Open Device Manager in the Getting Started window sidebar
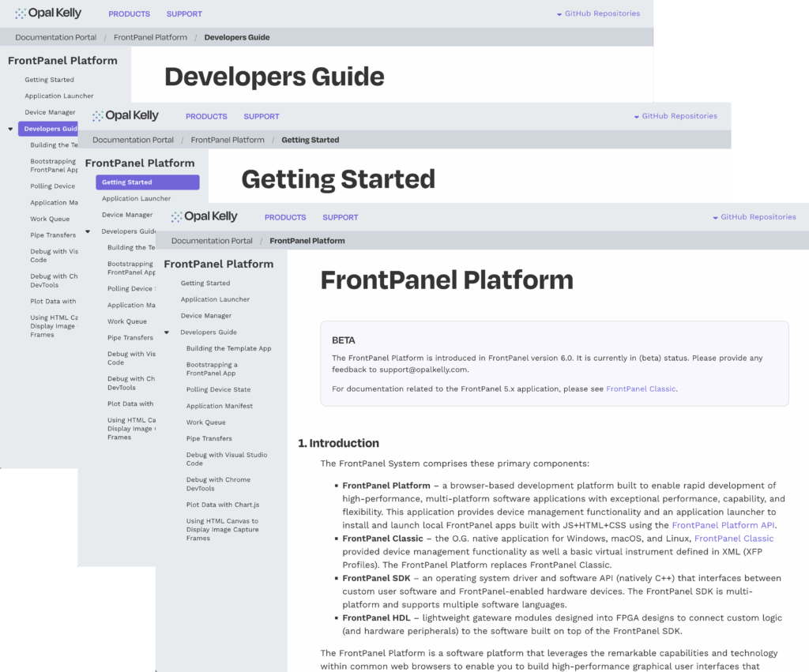 pos(127,215)
